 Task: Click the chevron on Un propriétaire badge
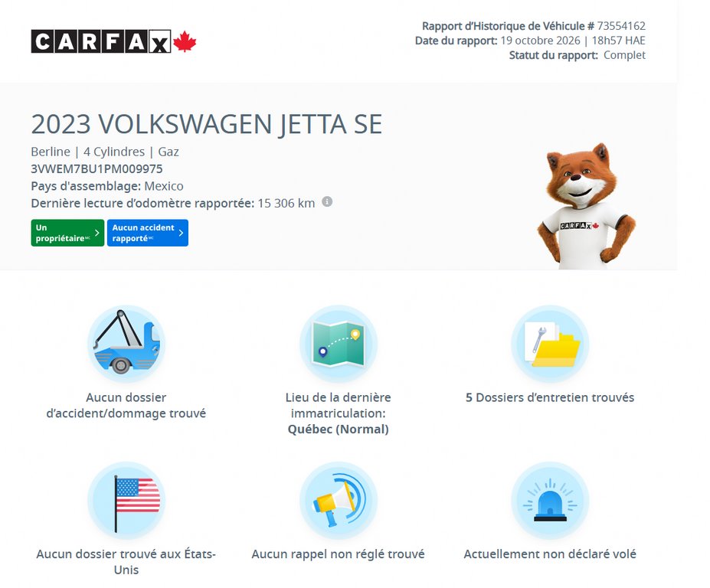(x=97, y=233)
